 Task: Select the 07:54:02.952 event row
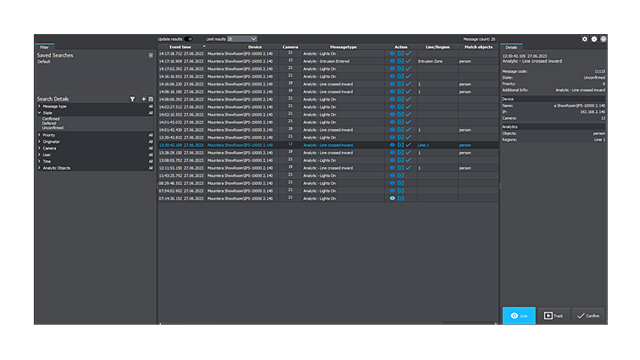point(328,191)
